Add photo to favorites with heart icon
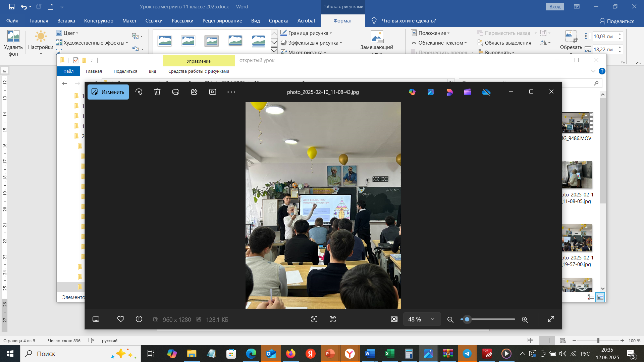The image size is (644, 362). 121,319
